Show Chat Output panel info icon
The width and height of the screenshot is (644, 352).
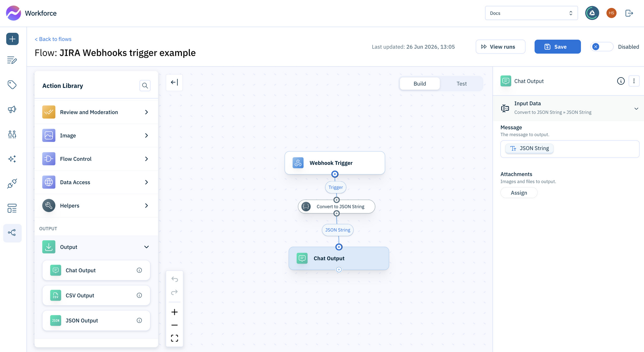pyautogui.click(x=621, y=81)
